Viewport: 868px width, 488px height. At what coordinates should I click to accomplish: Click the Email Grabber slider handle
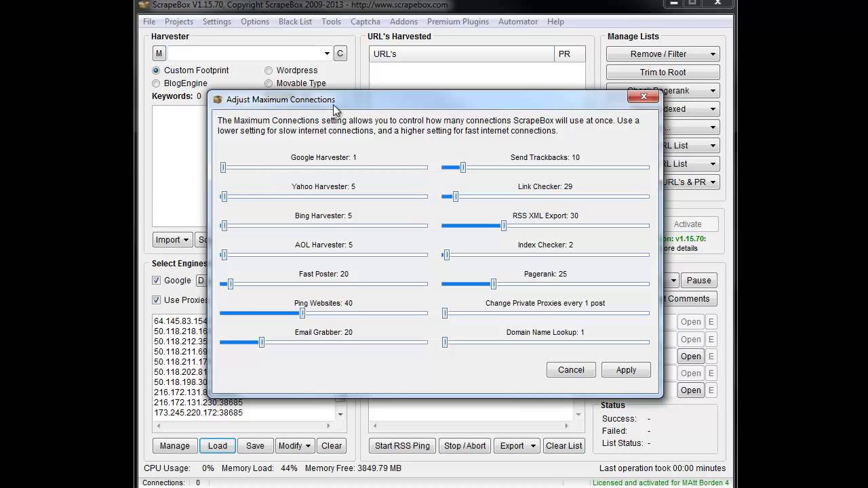click(x=262, y=342)
